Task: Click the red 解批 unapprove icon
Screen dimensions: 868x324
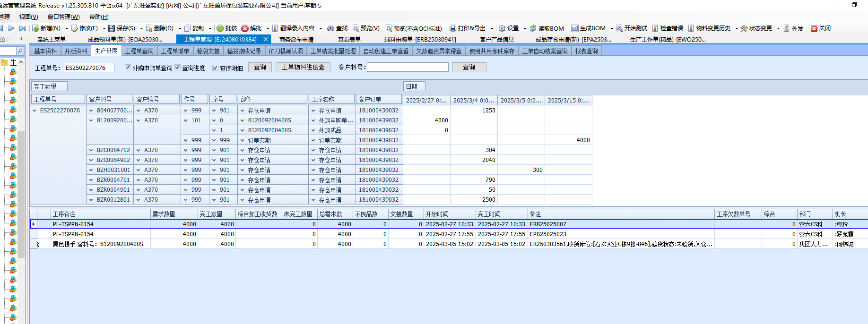Action: [x=245, y=28]
